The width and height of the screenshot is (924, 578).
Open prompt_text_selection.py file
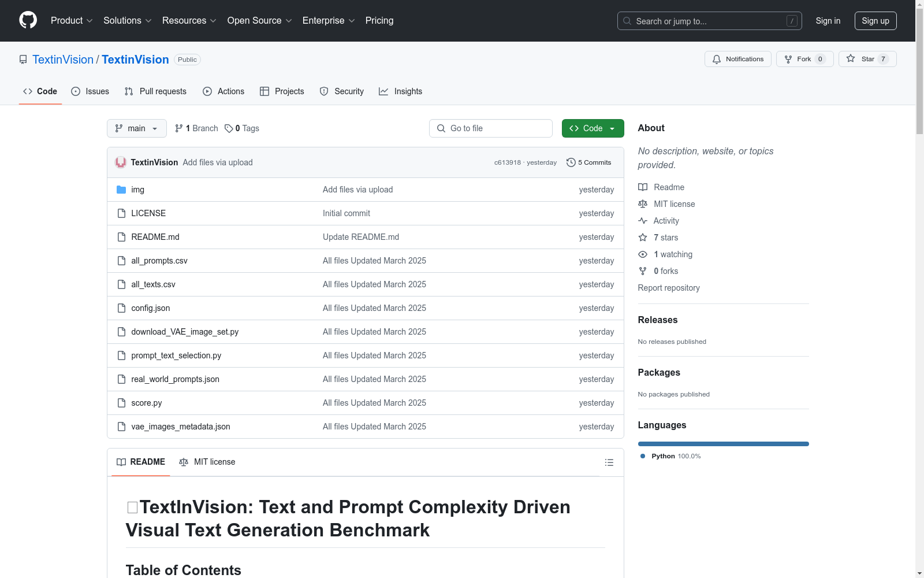tap(176, 355)
